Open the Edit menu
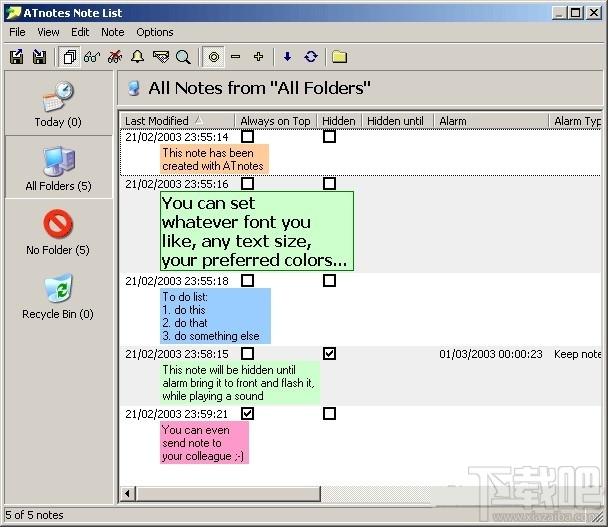The width and height of the screenshot is (608, 527). pos(80,32)
